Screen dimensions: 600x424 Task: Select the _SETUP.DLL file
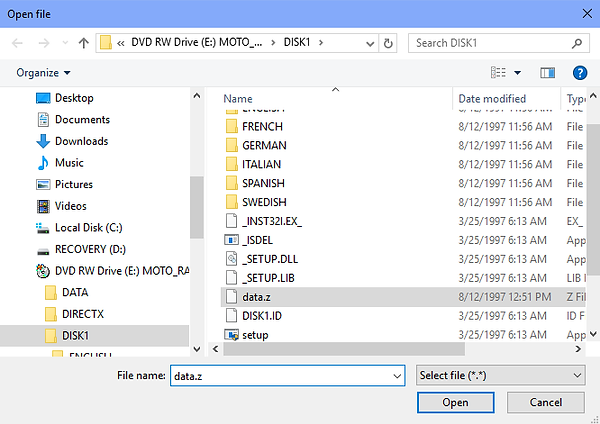270,259
